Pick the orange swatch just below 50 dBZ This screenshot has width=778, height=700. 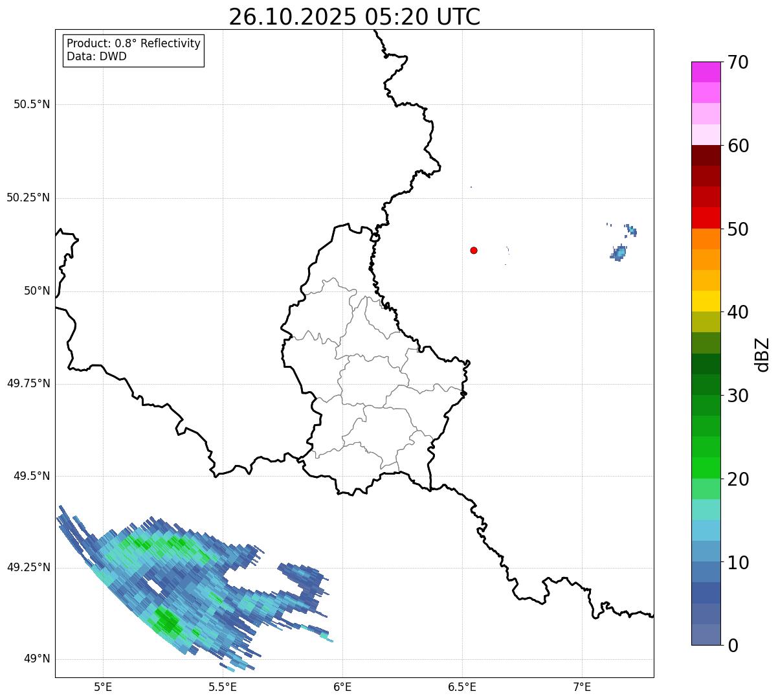(706, 239)
